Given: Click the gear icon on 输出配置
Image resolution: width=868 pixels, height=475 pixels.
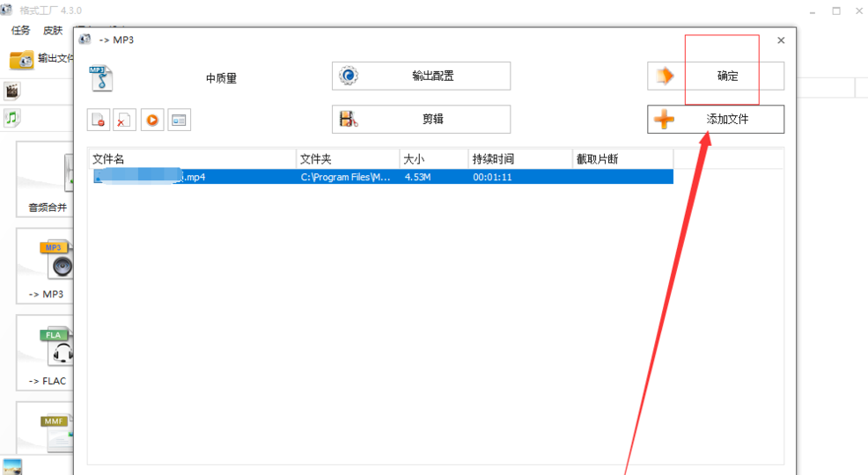Looking at the screenshot, I should (x=349, y=75).
